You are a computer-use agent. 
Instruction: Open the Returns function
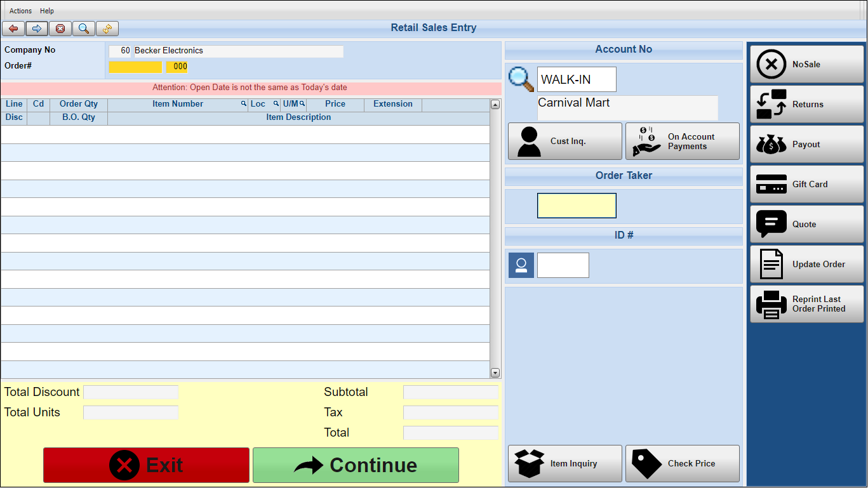coord(807,104)
